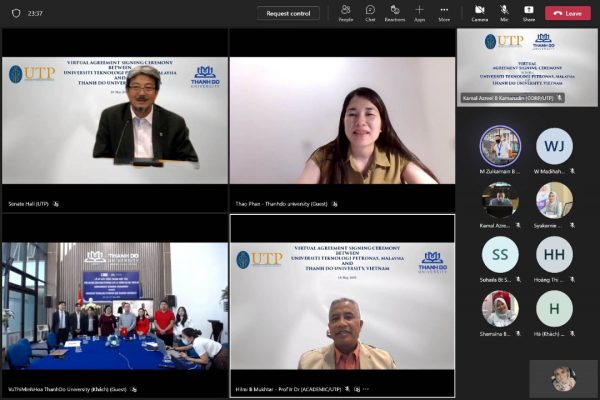
Task: Select the Thanh Do University group video tile
Action: click(x=114, y=305)
